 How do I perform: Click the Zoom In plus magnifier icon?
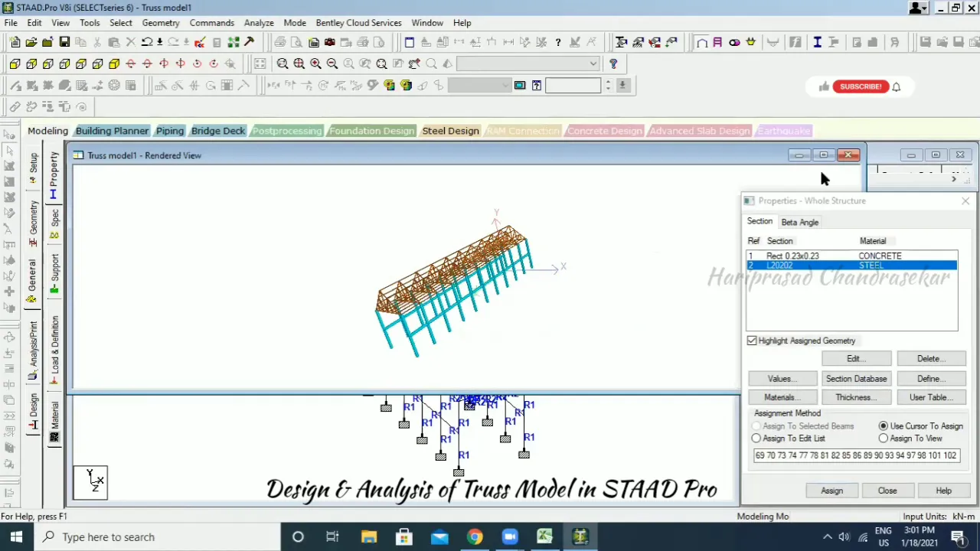(x=315, y=64)
